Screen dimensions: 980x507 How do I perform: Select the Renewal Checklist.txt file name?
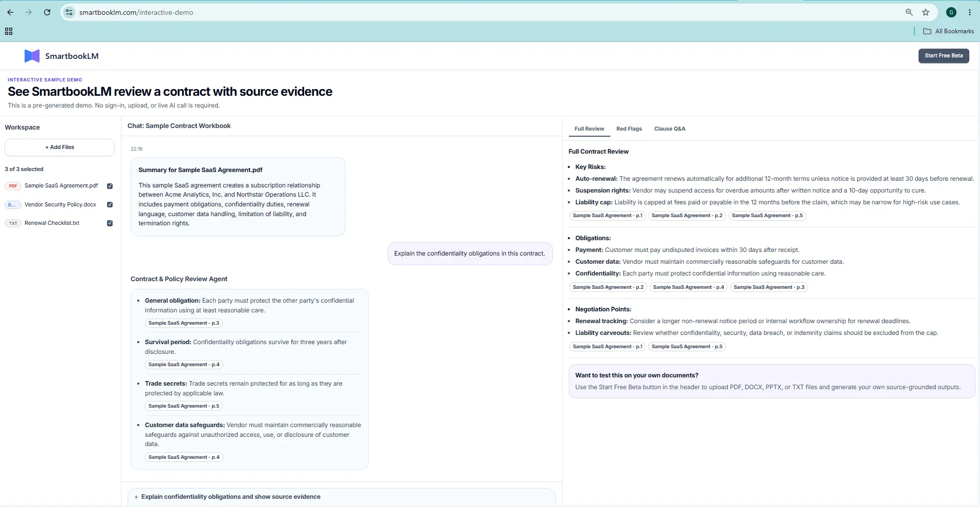[52, 223]
